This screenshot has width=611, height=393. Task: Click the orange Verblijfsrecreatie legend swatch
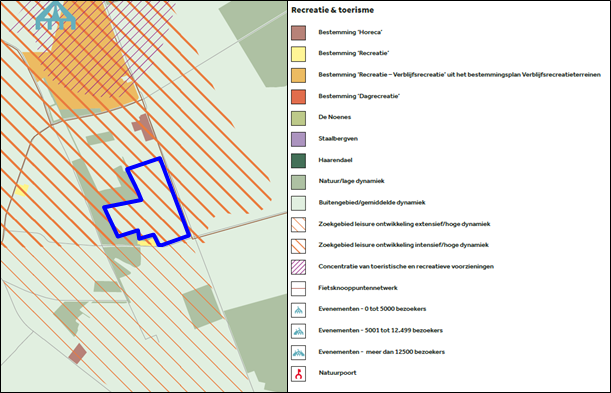[298, 75]
